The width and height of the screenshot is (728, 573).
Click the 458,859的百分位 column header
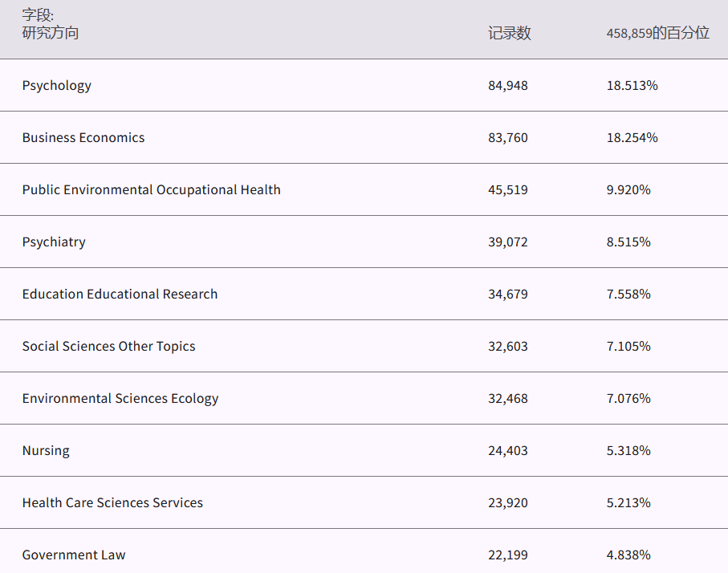click(x=657, y=34)
